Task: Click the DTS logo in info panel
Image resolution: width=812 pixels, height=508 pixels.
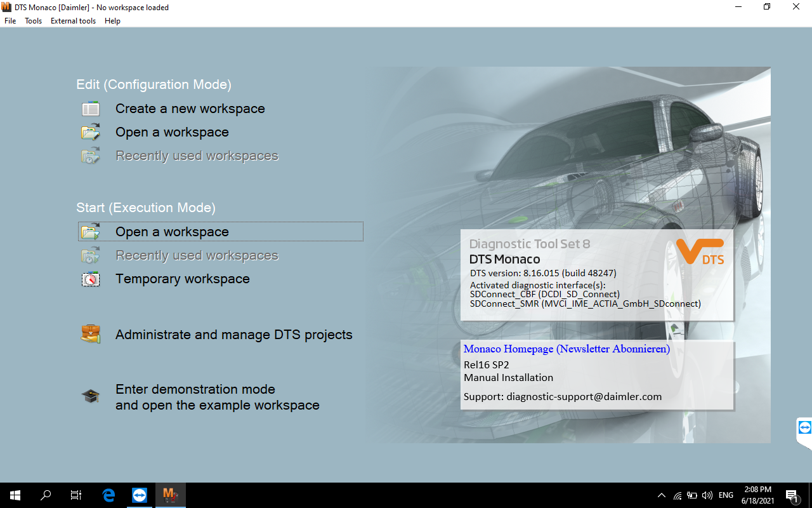Action: tap(700, 251)
